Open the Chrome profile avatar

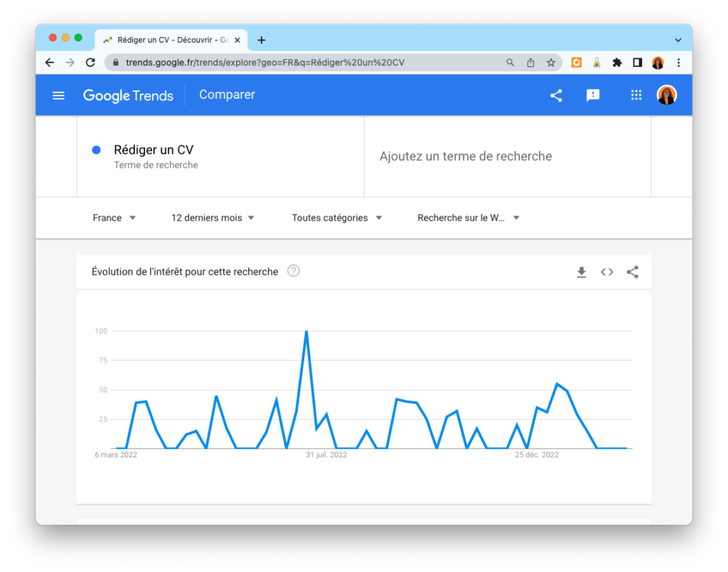tap(658, 63)
